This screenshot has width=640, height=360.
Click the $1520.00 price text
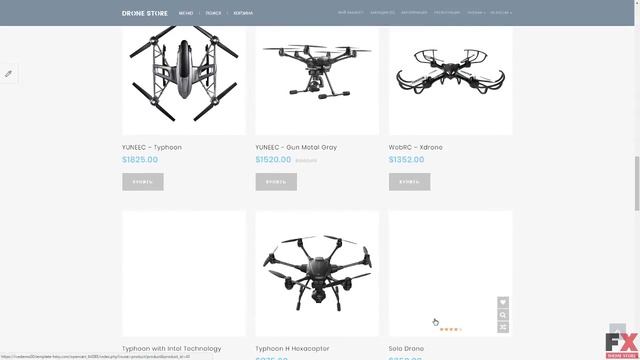[x=273, y=160]
